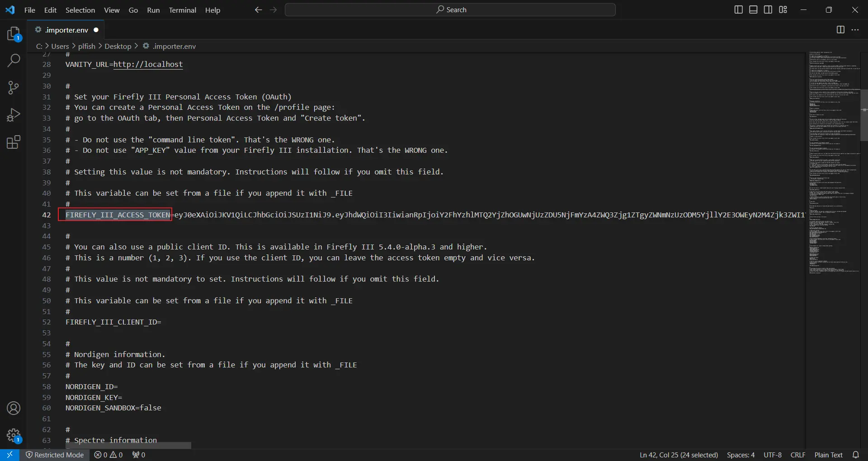
Task: Open the Search view in activity bar
Action: click(x=14, y=60)
